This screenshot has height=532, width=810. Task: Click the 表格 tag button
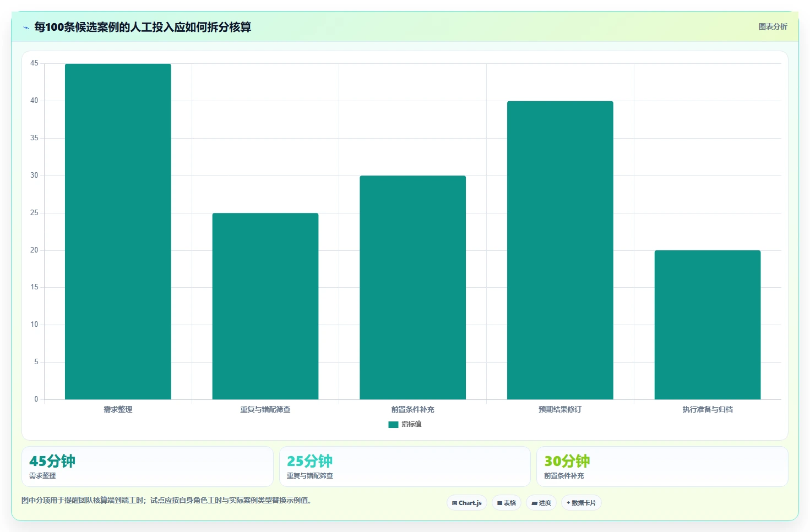tap(507, 503)
